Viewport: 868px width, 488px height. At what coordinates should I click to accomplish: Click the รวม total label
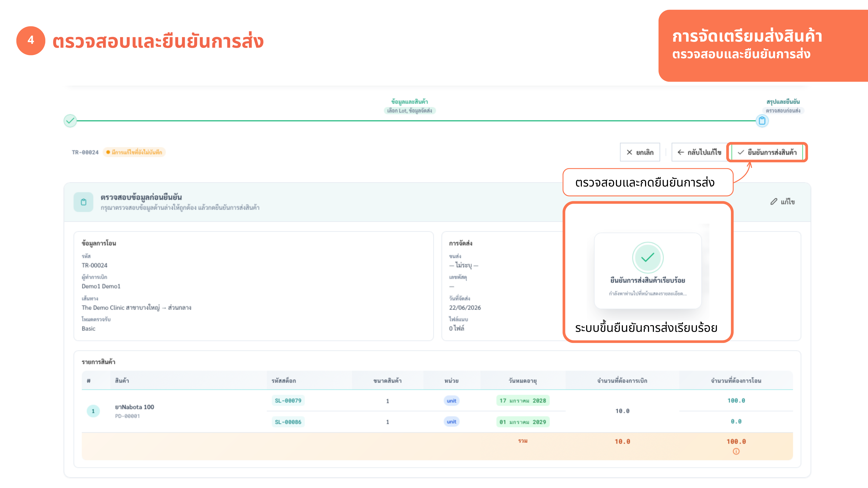523,441
